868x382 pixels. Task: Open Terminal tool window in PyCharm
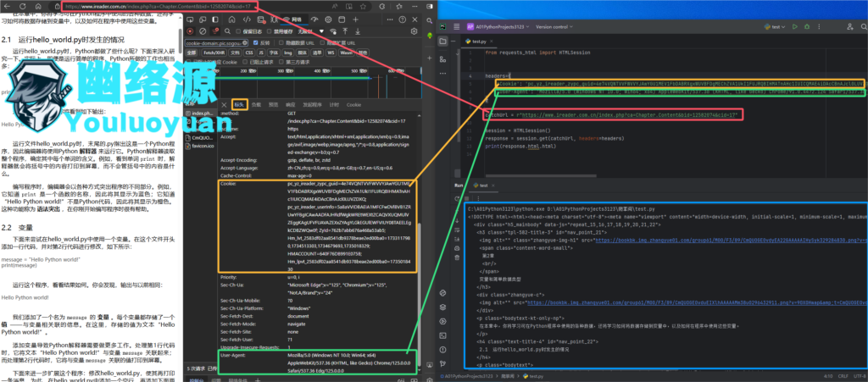[442, 335]
